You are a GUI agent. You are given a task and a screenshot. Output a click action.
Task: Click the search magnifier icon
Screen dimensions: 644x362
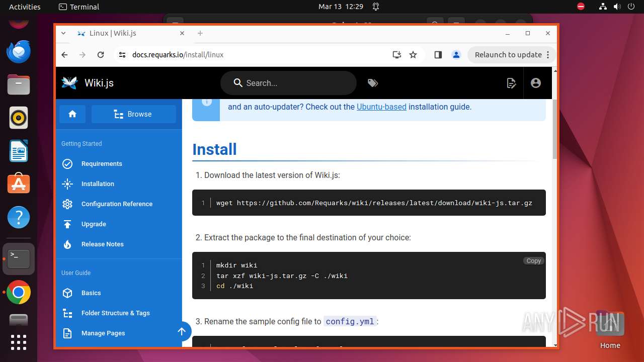pos(238,83)
